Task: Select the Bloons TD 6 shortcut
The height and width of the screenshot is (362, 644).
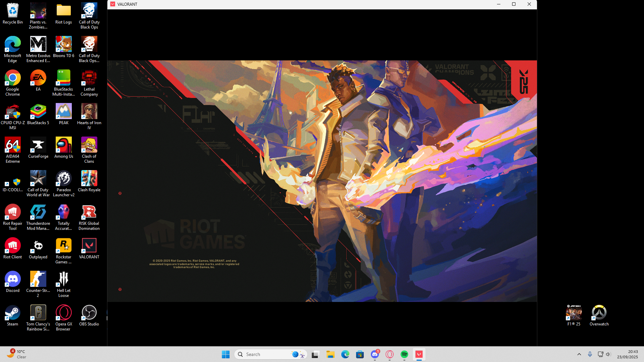Action: coord(64,48)
